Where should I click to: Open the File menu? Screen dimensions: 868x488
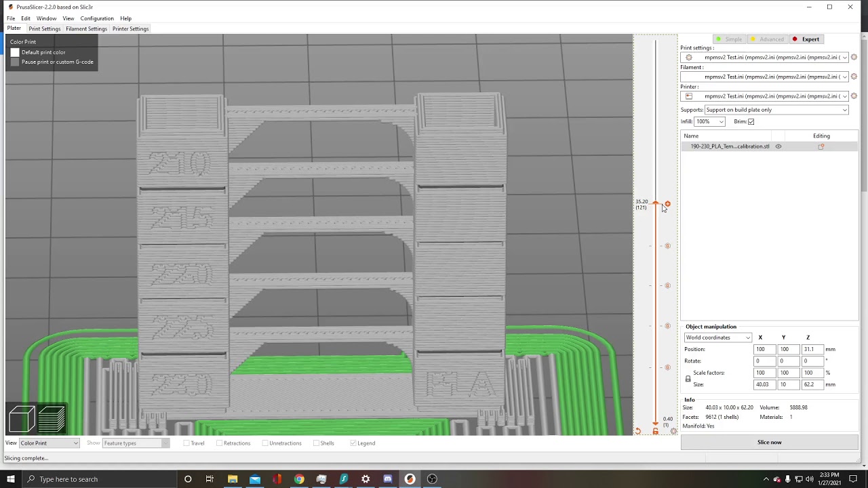point(11,18)
